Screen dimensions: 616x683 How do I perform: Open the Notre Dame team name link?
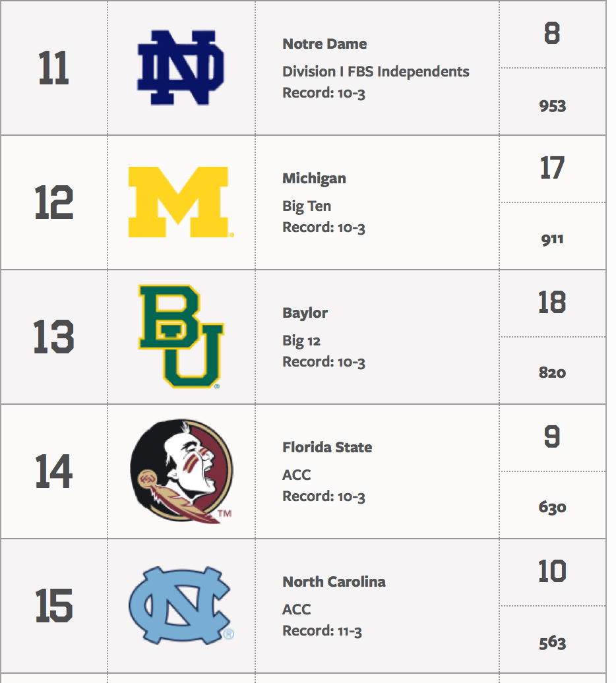324,44
